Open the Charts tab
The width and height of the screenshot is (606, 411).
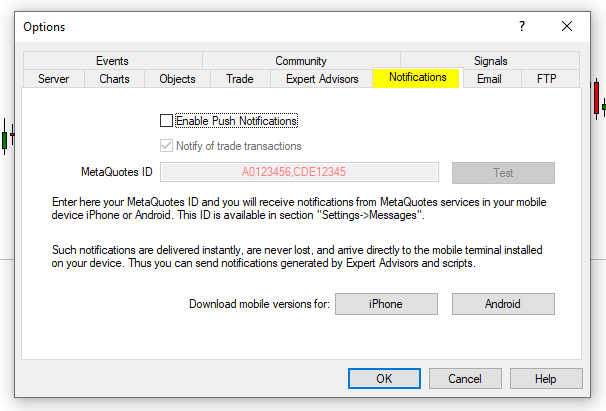[x=114, y=79]
